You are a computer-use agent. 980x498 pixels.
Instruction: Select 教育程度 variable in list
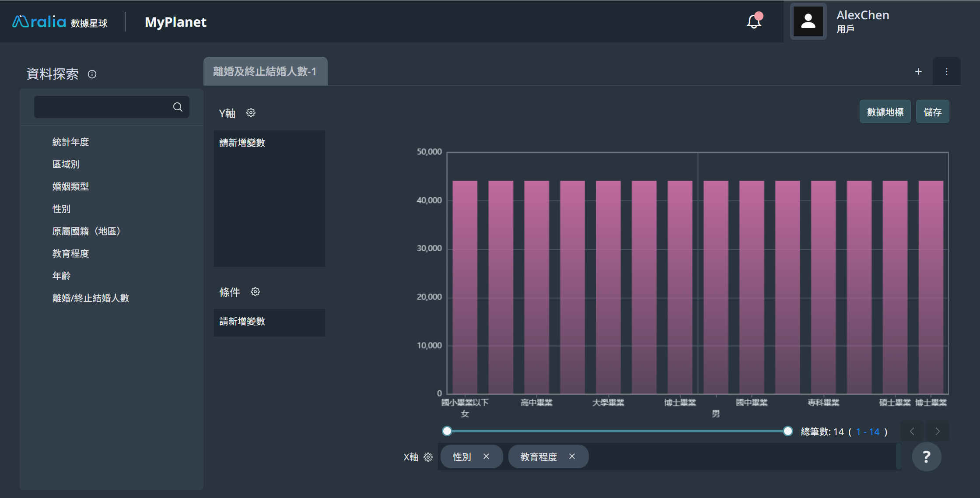coord(70,253)
